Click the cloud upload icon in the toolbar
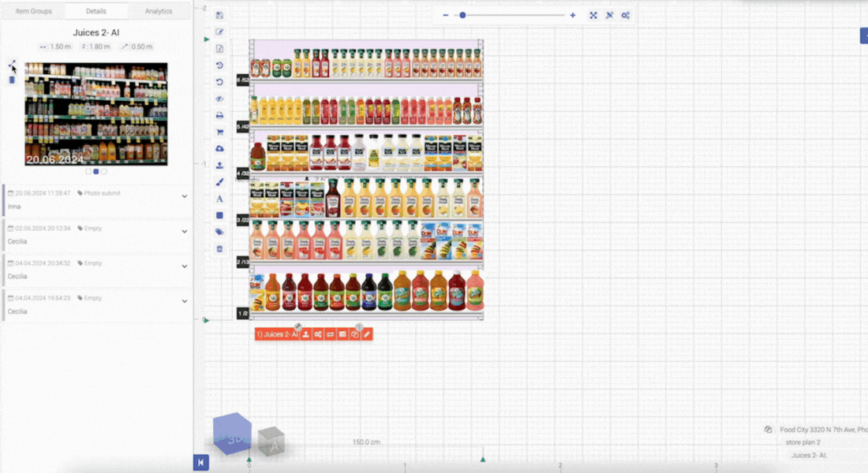 tap(220, 149)
